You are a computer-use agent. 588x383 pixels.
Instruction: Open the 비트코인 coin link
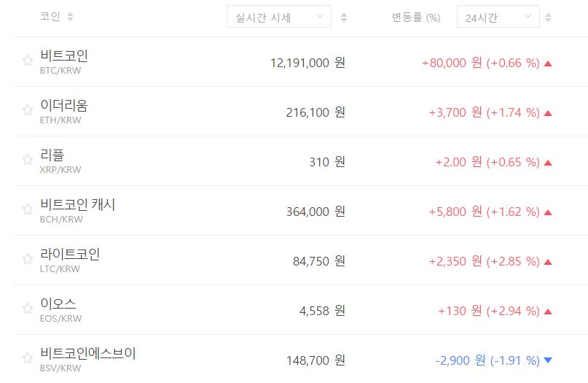(64, 55)
